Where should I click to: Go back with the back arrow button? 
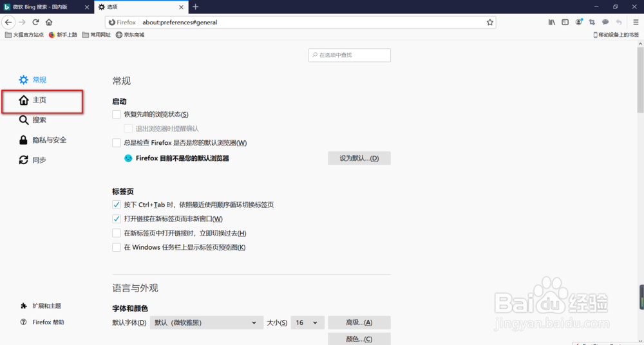point(8,22)
